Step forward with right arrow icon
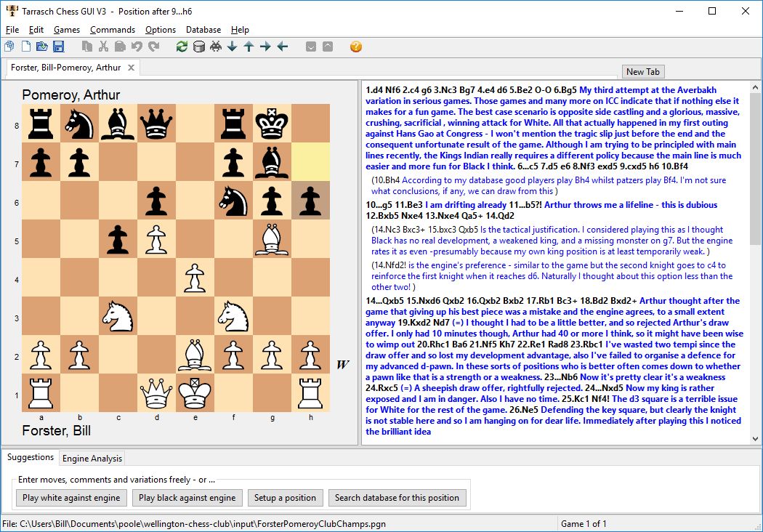The height and width of the screenshot is (532, 763). point(266,47)
